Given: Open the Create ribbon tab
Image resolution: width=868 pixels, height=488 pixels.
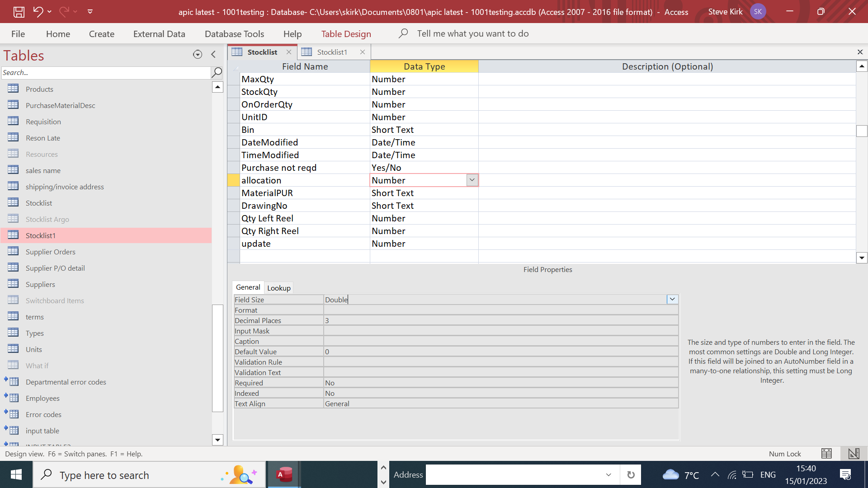Looking at the screenshot, I should pos(102,34).
